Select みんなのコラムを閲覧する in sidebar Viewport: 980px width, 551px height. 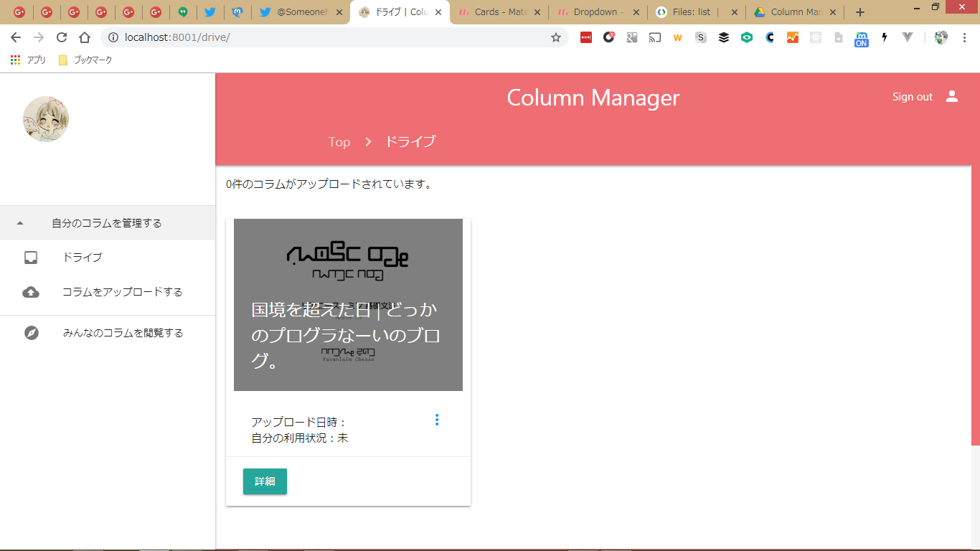coord(123,333)
